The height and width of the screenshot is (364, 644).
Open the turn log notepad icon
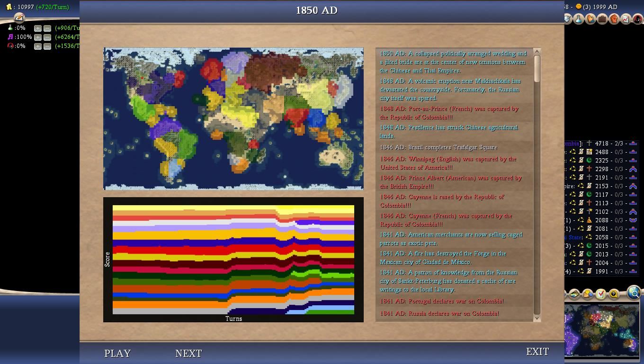19,18
